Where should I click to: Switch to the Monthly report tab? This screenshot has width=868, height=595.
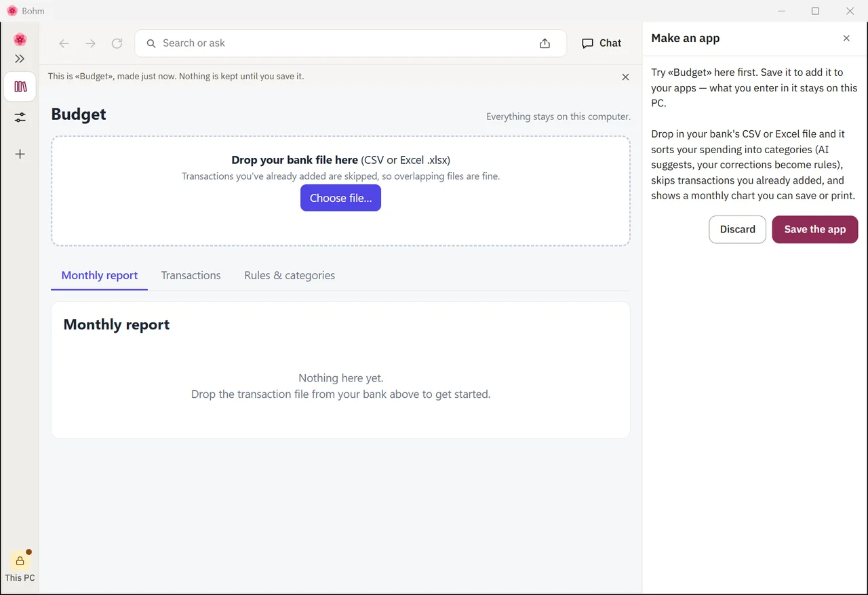pyautogui.click(x=100, y=275)
